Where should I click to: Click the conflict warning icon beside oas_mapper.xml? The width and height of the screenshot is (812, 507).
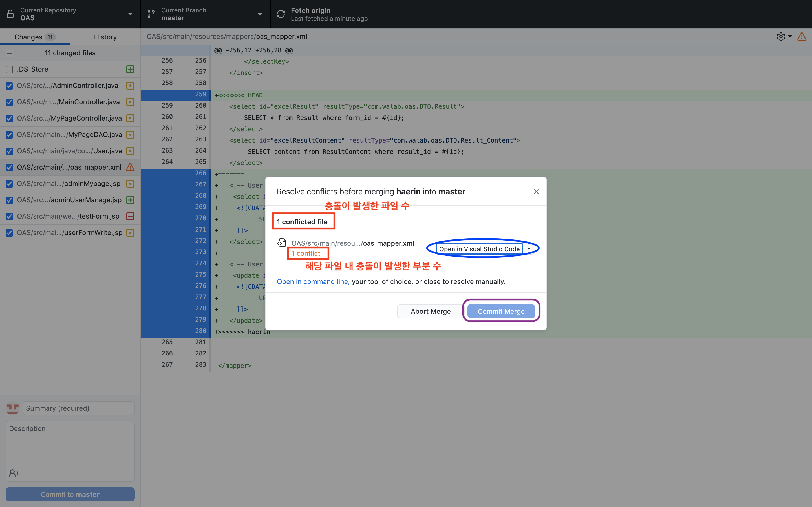(x=130, y=167)
